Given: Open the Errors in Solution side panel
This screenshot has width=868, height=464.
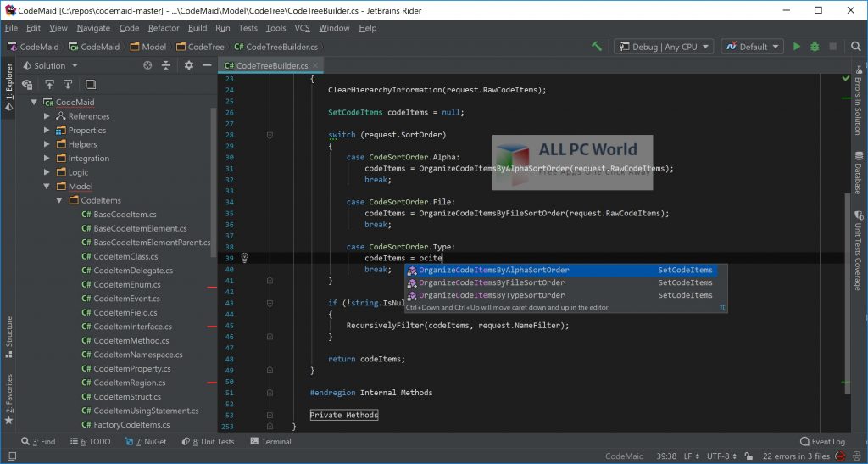Looking at the screenshot, I should (x=858, y=101).
